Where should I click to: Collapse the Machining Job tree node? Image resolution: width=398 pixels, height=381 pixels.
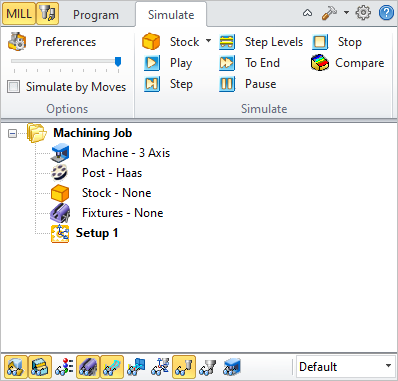12,134
